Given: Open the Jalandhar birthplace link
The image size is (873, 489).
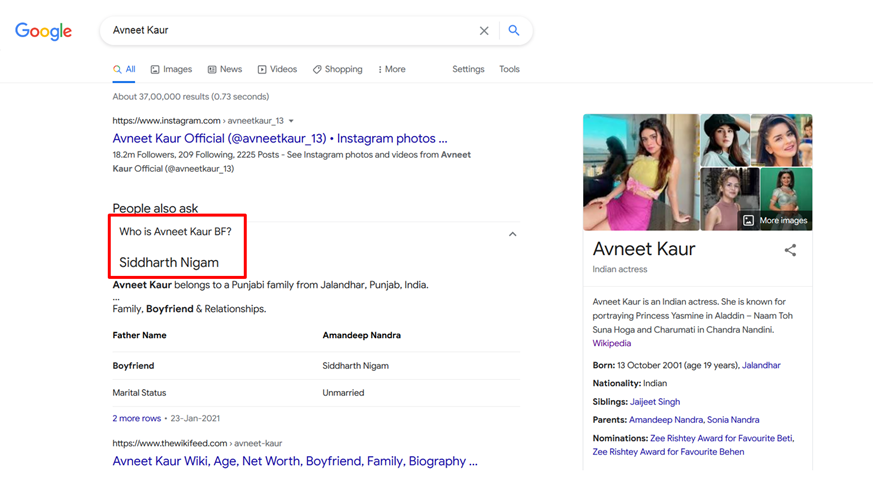Looking at the screenshot, I should [x=761, y=365].
